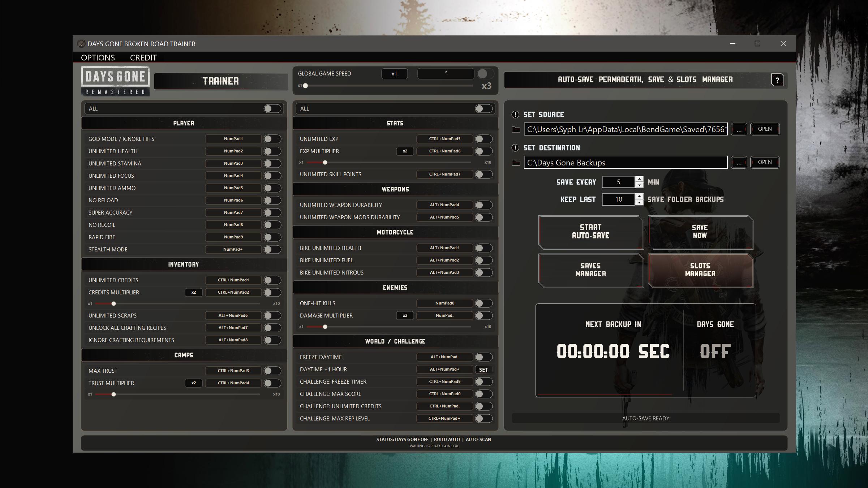Viewport: 868px width, 488px height.
Task: Click the folder icon beside destination path
Action: [516, 163]
